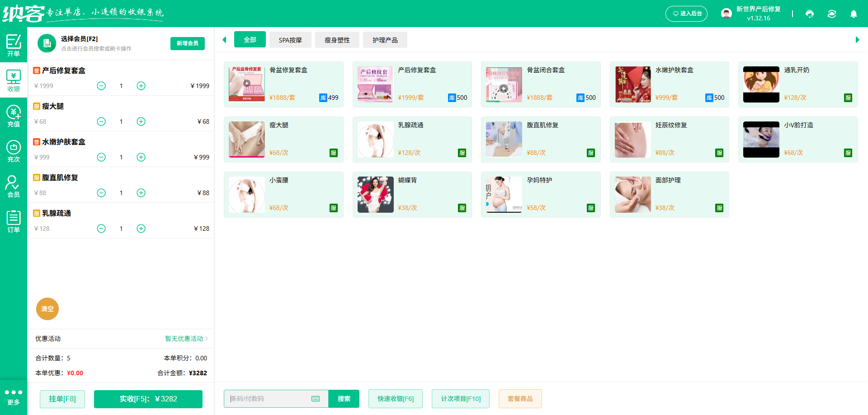Open the notification bell in top bar
The width and height of the screenshot is (868, 415).
(854, 14)
